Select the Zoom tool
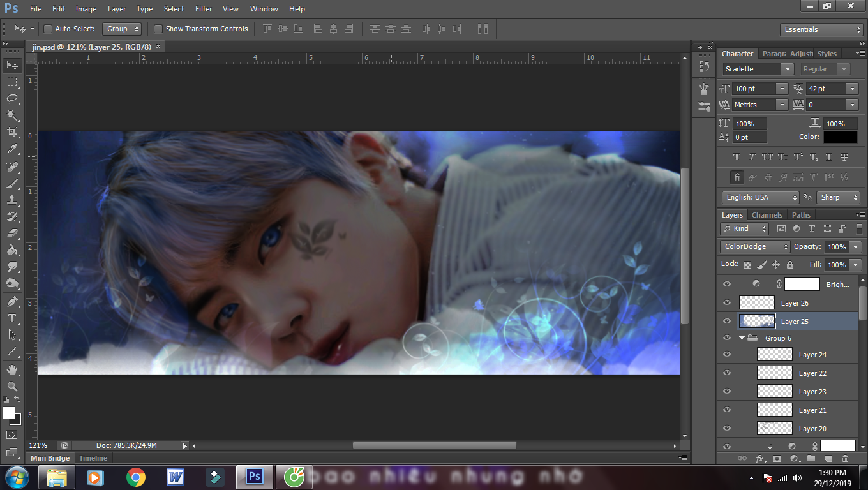This screenshot has height=490, width=868. (x=12, y=387)
